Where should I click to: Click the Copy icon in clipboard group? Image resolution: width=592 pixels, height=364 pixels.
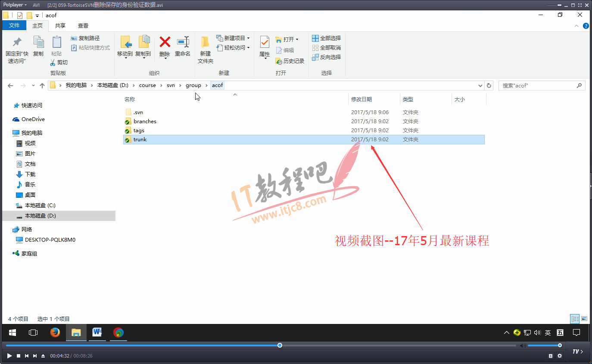point(38,42)
